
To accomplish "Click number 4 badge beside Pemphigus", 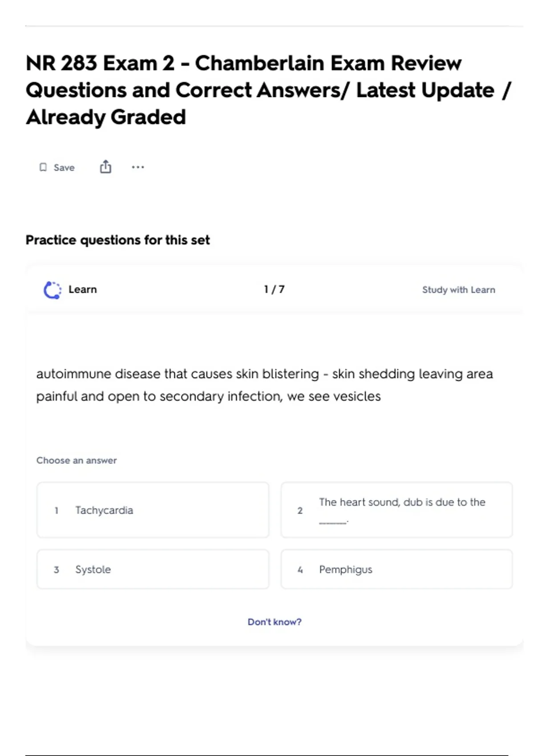I will [x=300, y=570].
